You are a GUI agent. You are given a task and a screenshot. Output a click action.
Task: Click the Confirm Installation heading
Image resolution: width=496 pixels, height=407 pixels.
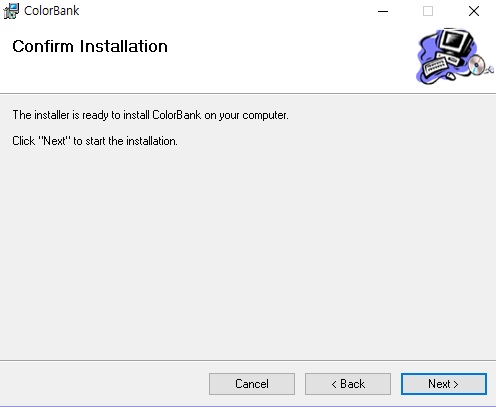pyautogui.click(x=90, y=46)
